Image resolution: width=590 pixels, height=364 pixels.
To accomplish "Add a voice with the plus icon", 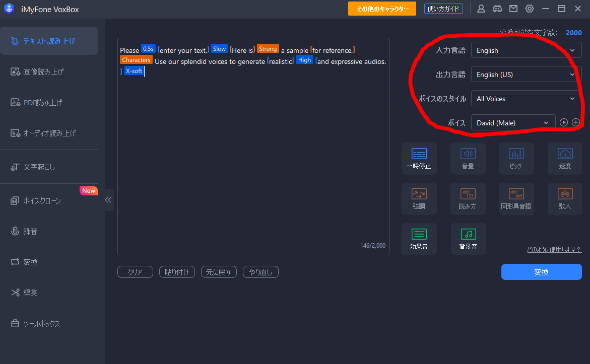I will click(576, 122).
